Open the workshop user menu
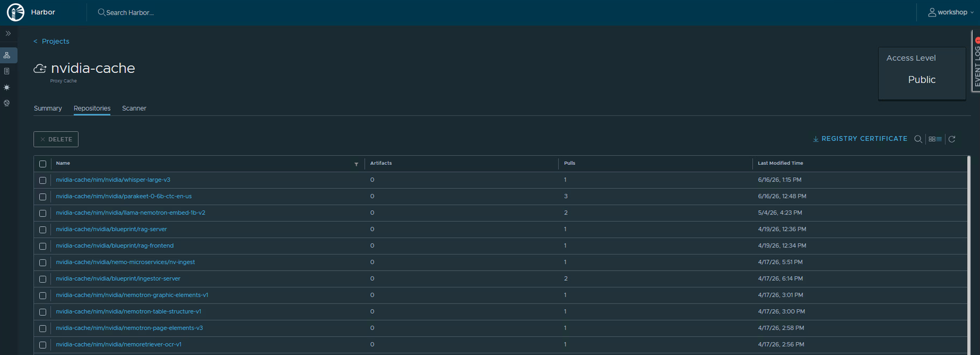Screen dimensions: 980x355 951,12
